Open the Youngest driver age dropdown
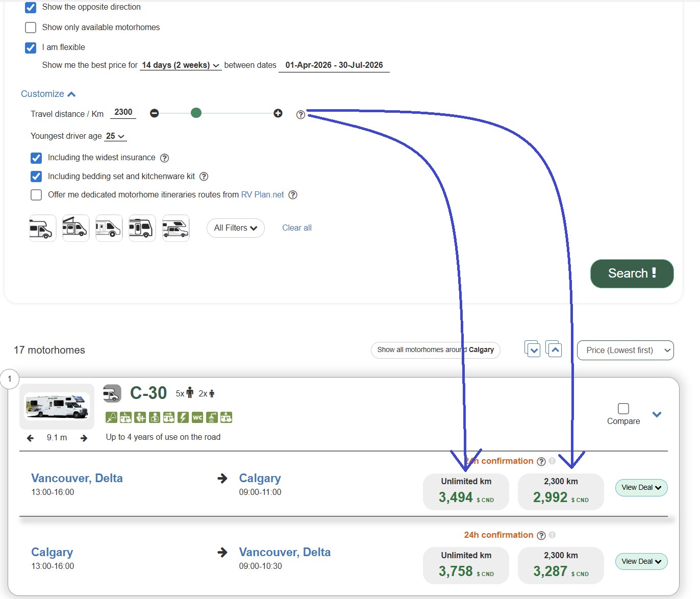Screen dimensions: 700x599 pyautogui.click(x=115, y=136)
